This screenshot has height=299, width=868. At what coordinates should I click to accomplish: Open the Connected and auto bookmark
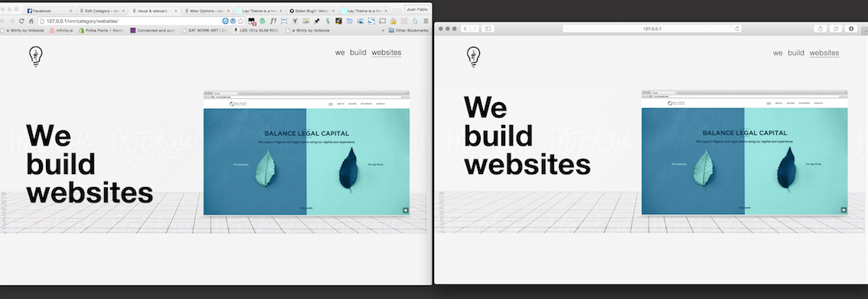pyautogui.click(x=153, y=31)
